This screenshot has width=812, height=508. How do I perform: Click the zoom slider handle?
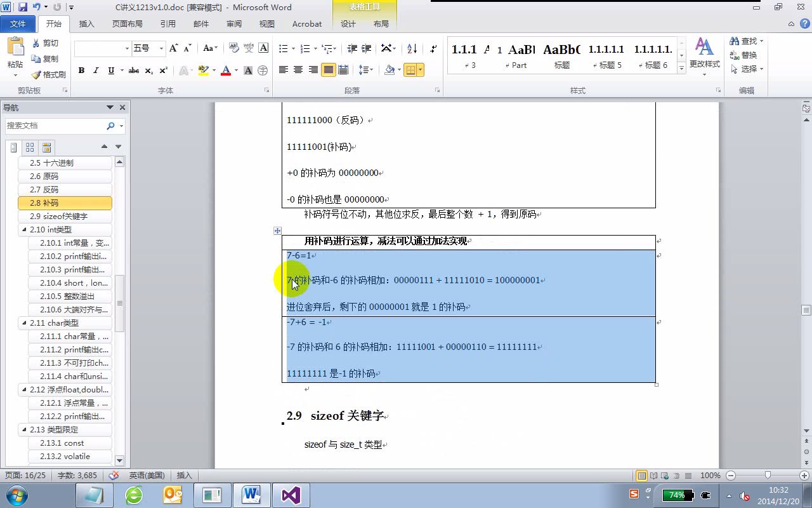(768, 475)
